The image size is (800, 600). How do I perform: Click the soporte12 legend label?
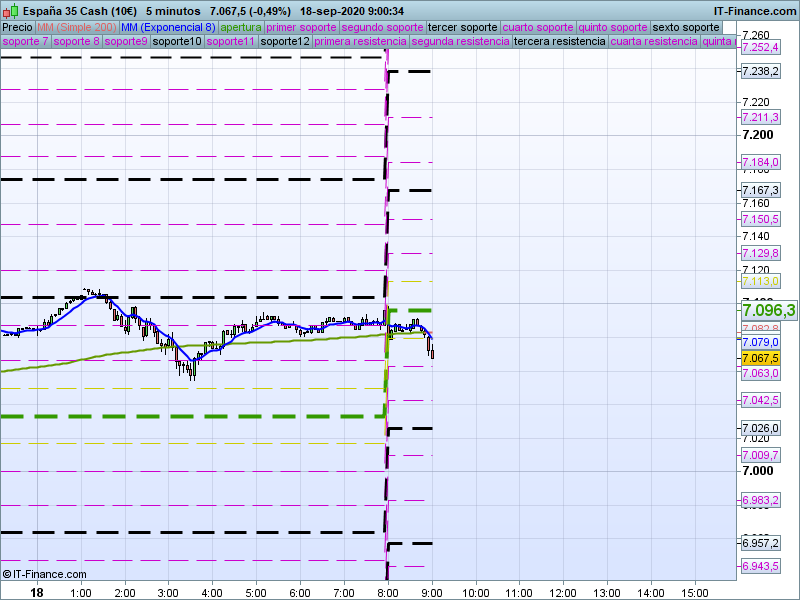coord(284,42)
